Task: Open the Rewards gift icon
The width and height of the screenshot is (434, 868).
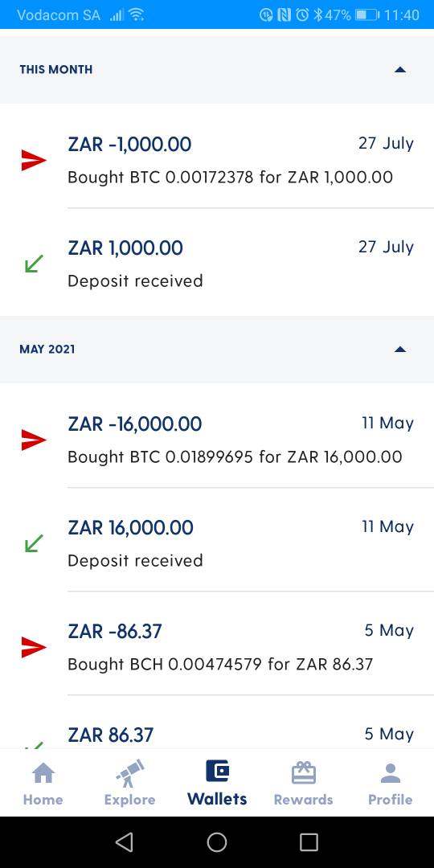Action: click(x=303, y=773)
